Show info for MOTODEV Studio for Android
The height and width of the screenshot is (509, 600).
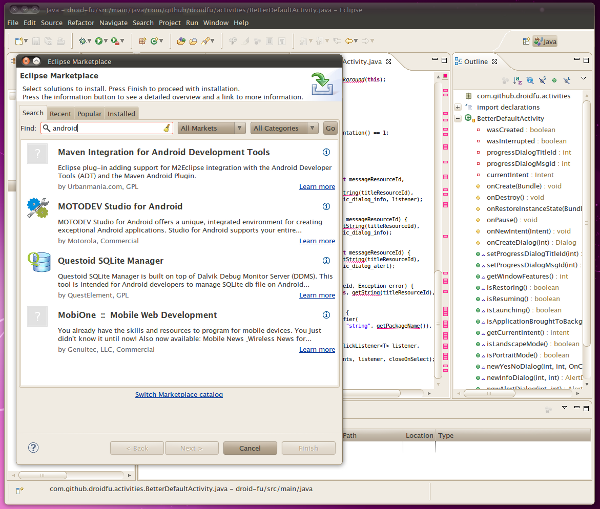[x=326, y=207]
